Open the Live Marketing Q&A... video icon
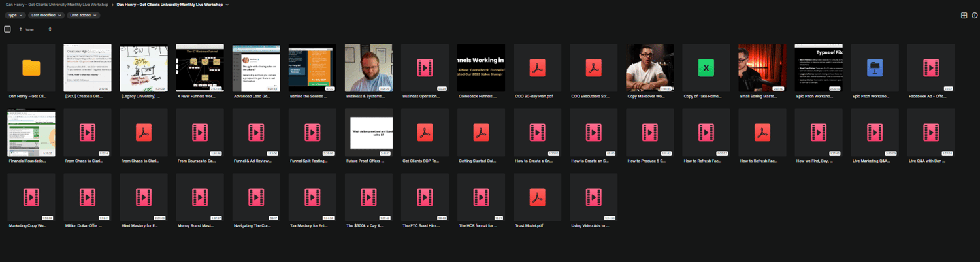The width and height of the screenshot is (980, 262). [x=874, y=133]
